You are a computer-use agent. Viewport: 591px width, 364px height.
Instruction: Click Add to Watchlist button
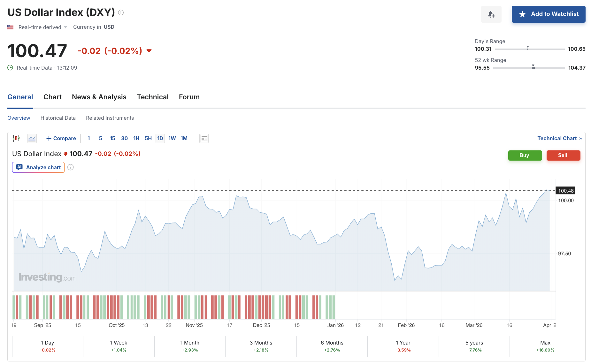click(x=548, y=14)
